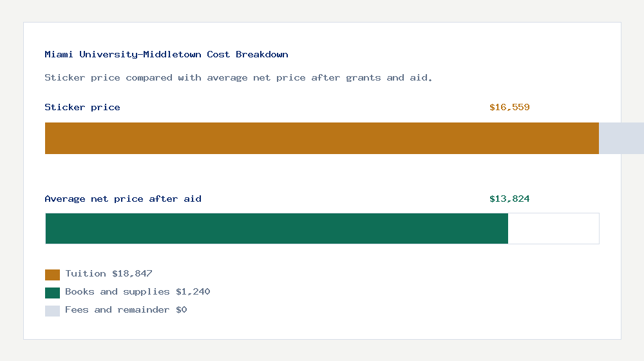The width and height of the screenshot is (644, 361).
Task: Click the grey page background outside the card
Action: pos(322,351)
